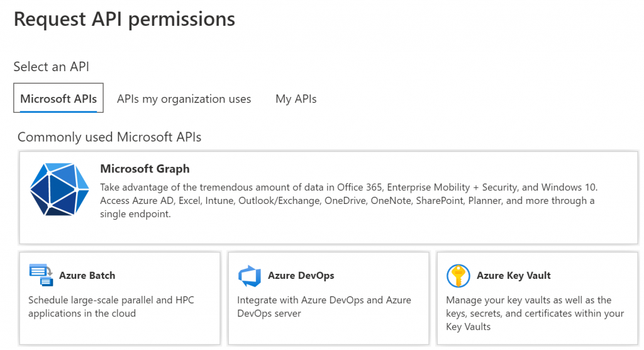
Task: Click the Azure Batch icon
Action: click(42, 276)
